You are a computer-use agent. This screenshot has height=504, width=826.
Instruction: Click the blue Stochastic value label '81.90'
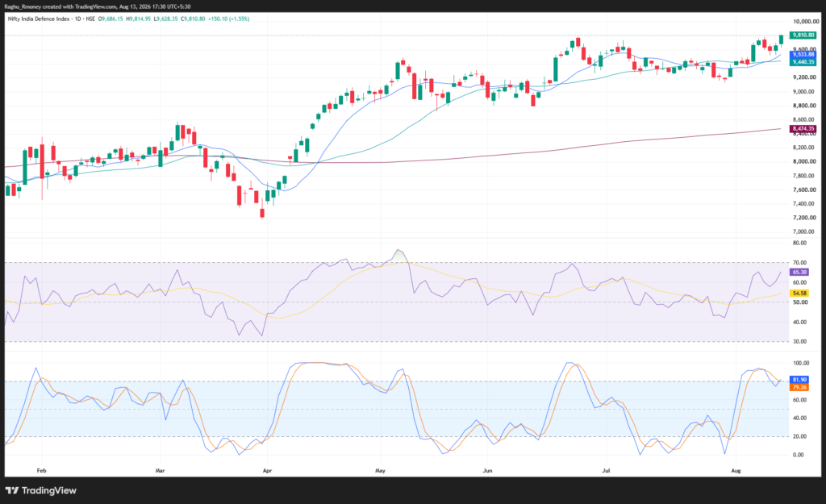click(799, 380)
